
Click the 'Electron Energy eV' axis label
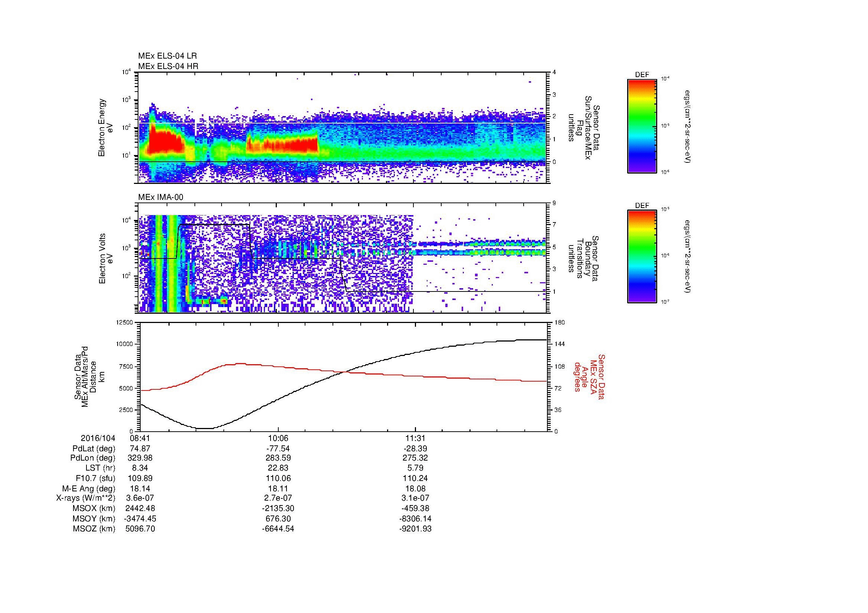click(105, 128)
